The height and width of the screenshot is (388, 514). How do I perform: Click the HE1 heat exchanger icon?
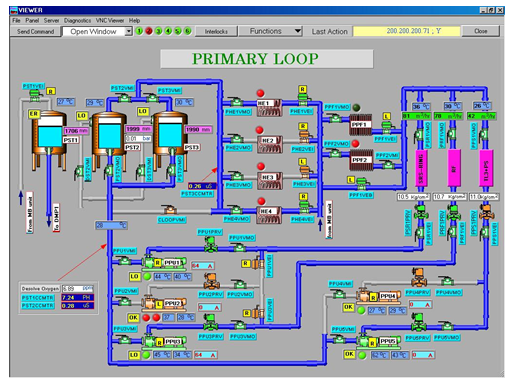(269, 107)
